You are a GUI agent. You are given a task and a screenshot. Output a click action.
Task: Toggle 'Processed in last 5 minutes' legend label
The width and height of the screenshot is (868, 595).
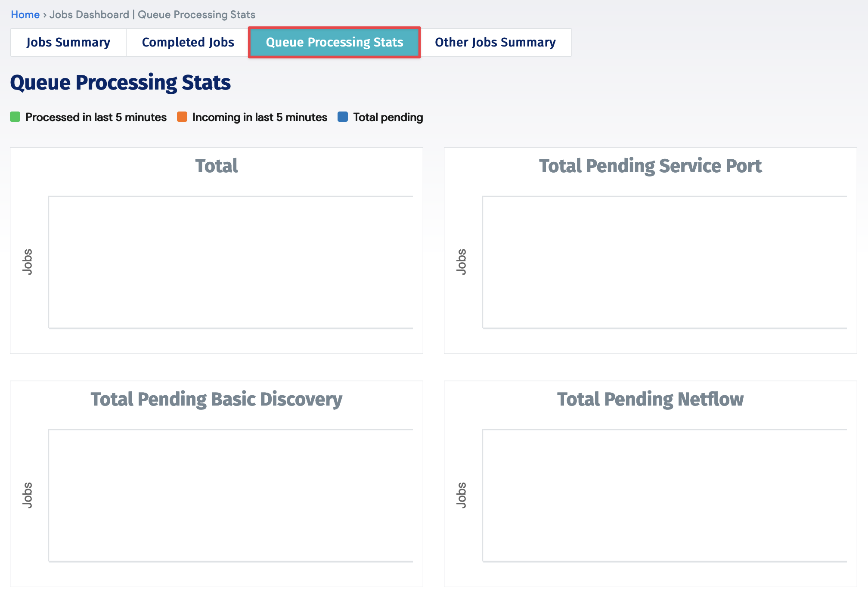[96, 117]
